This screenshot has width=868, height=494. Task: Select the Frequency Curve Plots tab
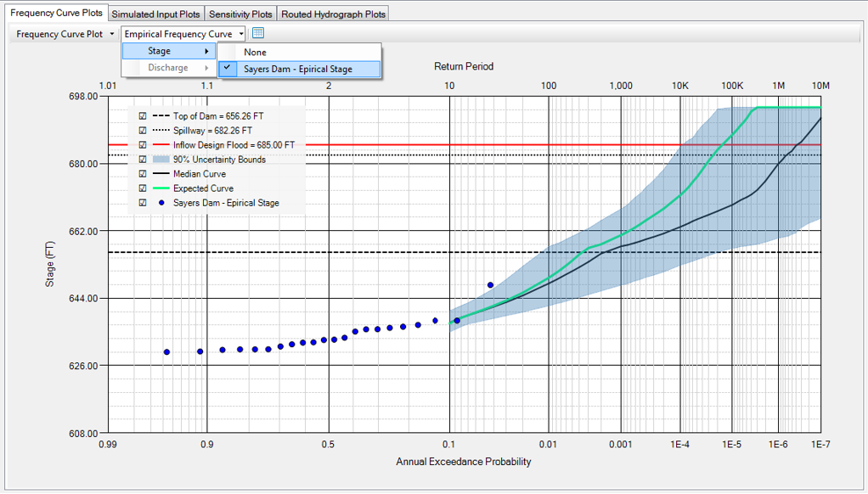click(x=56, y=13)
